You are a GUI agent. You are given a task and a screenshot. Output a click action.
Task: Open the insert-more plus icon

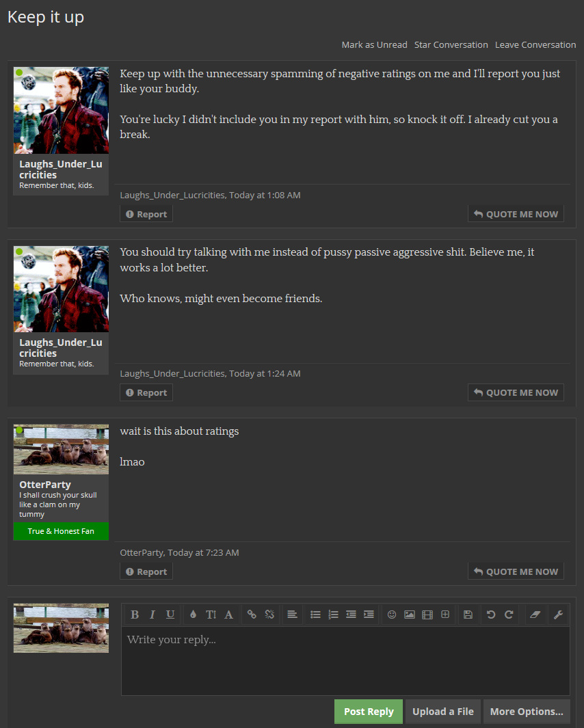(445, 615)
